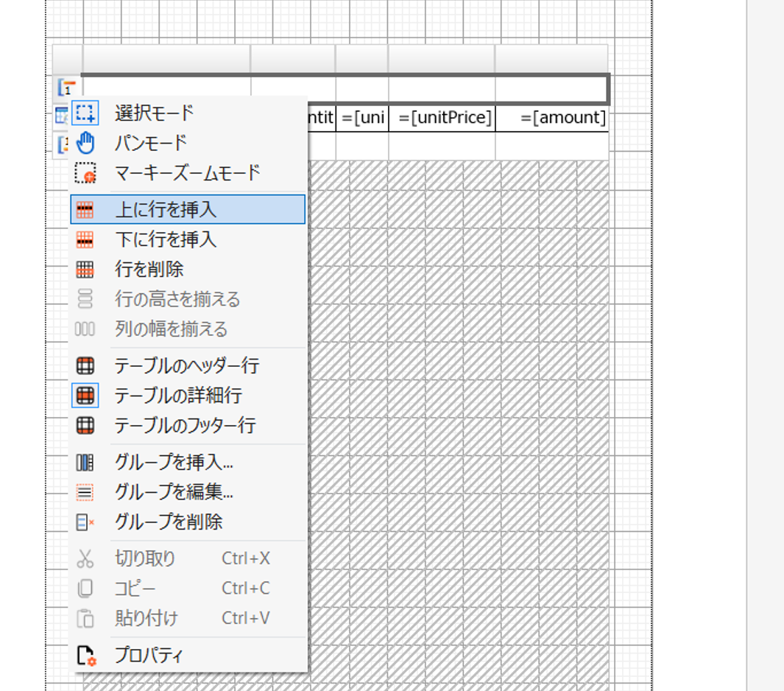The height and width of the screenshot is (691, 784).
Task: Click the column handle above =[unitPrice]
Action: [442, 59]
